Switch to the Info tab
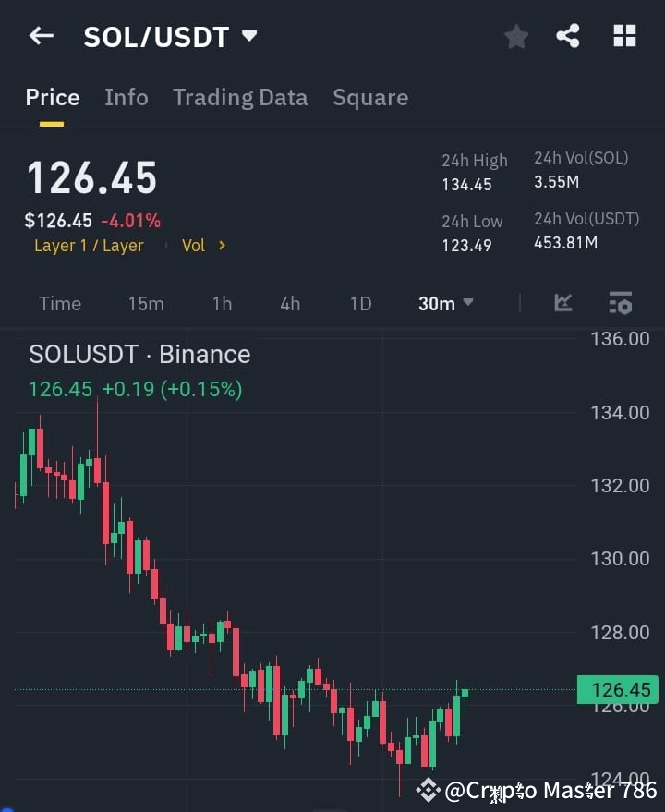 coord(126,97)
